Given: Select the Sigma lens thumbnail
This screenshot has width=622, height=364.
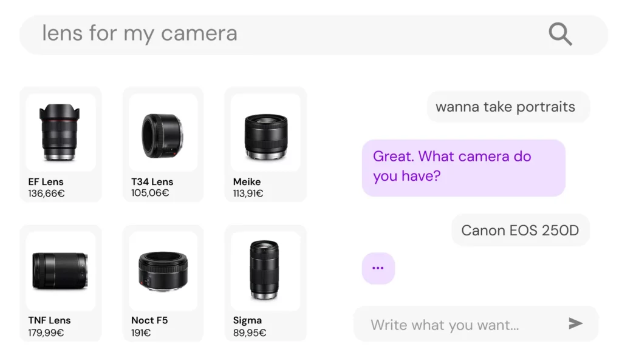Looking at the screenshot, I should pyautogui.click(x=265, y=270).
